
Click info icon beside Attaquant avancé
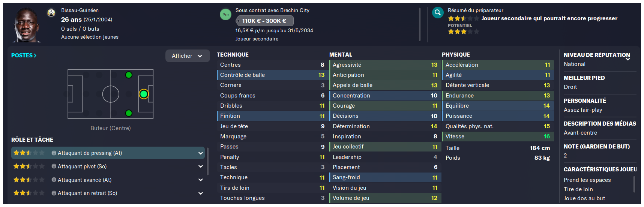[54, 180]
